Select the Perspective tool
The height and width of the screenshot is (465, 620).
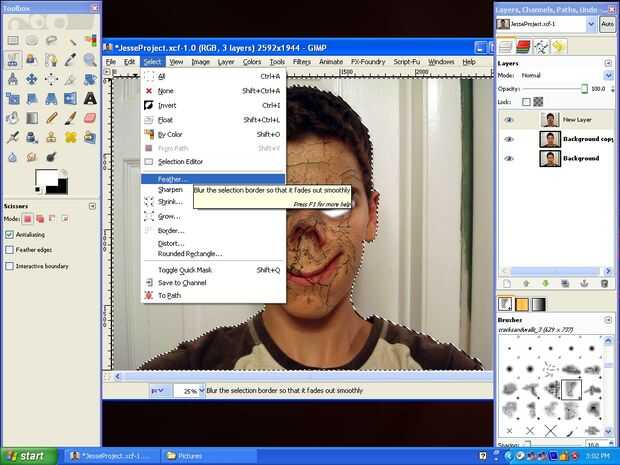pos(51,98)
